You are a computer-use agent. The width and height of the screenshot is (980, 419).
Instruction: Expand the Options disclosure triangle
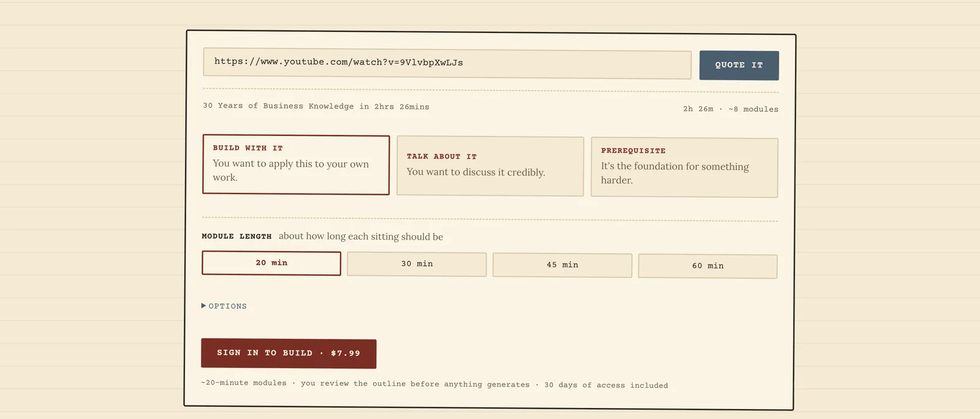pyautogui.click(x=204, y=306)
